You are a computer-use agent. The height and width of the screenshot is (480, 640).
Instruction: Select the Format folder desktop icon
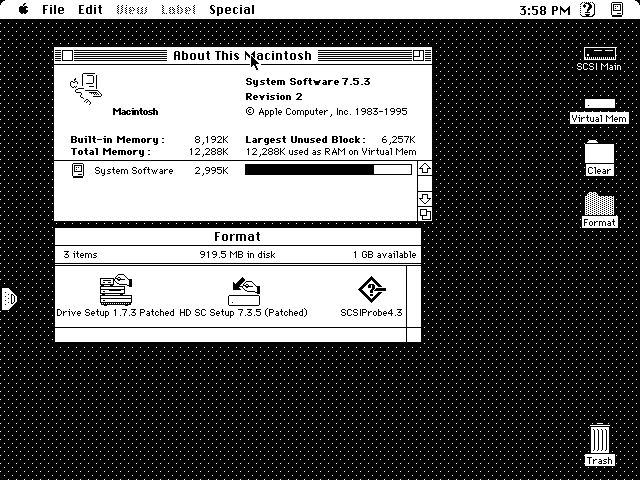[x=599, y=206]
